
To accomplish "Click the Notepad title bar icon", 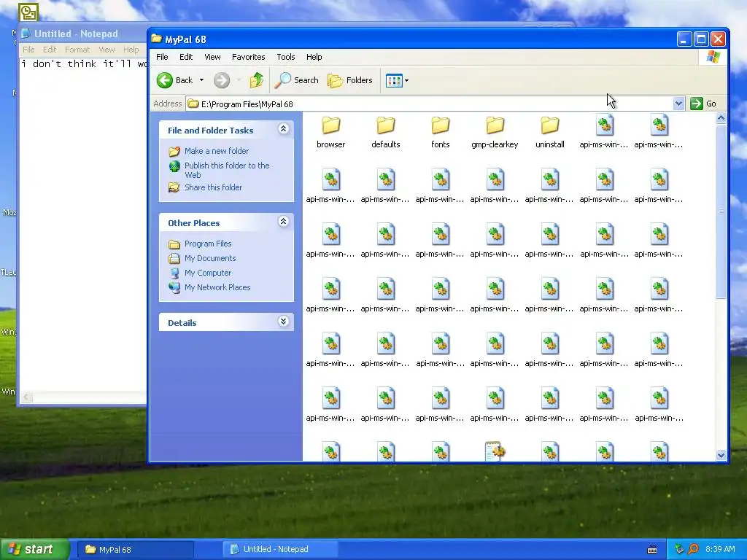I will pos(26,34).
